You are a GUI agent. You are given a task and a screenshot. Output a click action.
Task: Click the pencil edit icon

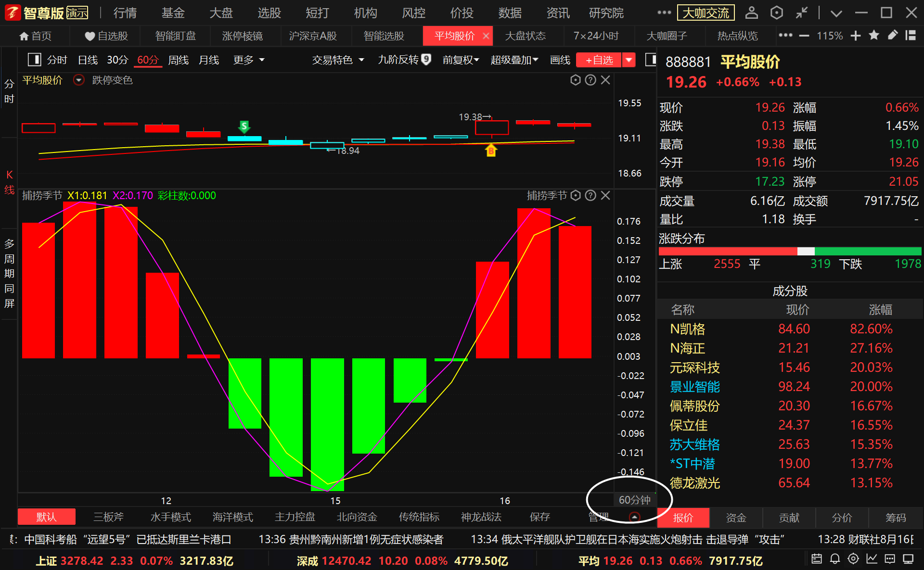coord(892,35)
